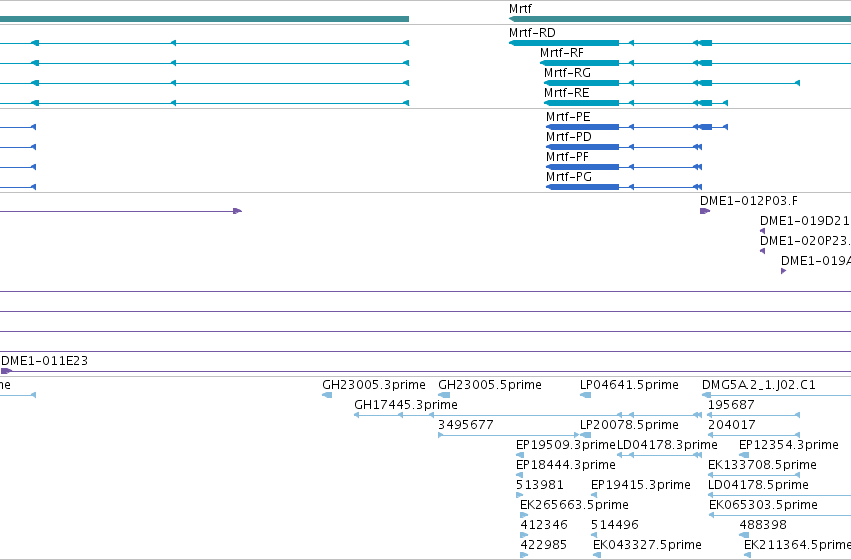This screenshot has height=560, width=851.
Task: Click the Mrtf-PD protein feature label
Action: 568,137
